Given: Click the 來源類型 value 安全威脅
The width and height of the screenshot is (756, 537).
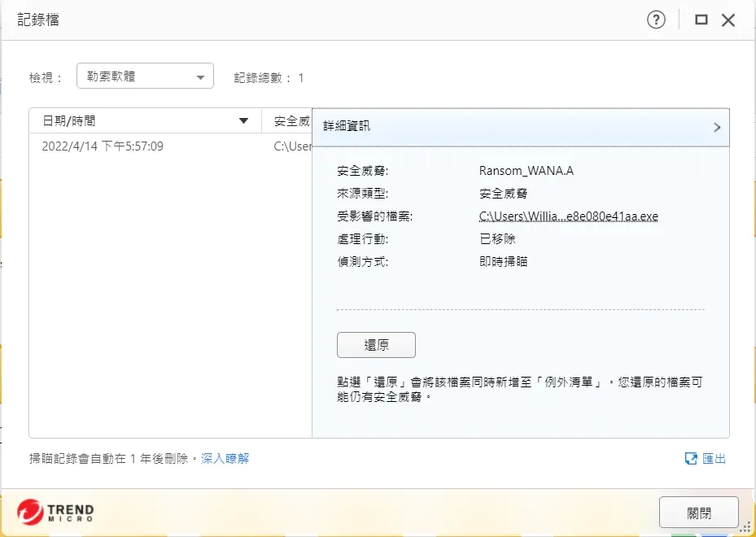Looking at the screenshot, I should coord(504,194).
